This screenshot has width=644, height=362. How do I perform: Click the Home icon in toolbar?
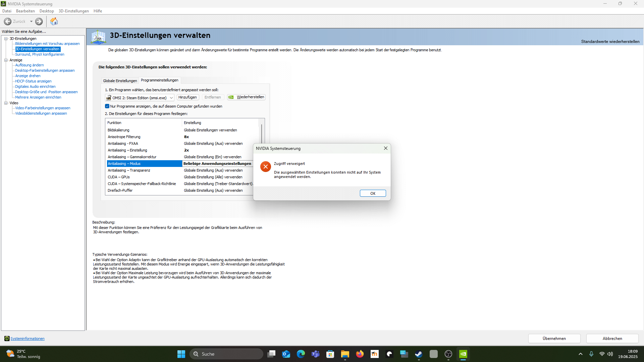tap(54, 21)
